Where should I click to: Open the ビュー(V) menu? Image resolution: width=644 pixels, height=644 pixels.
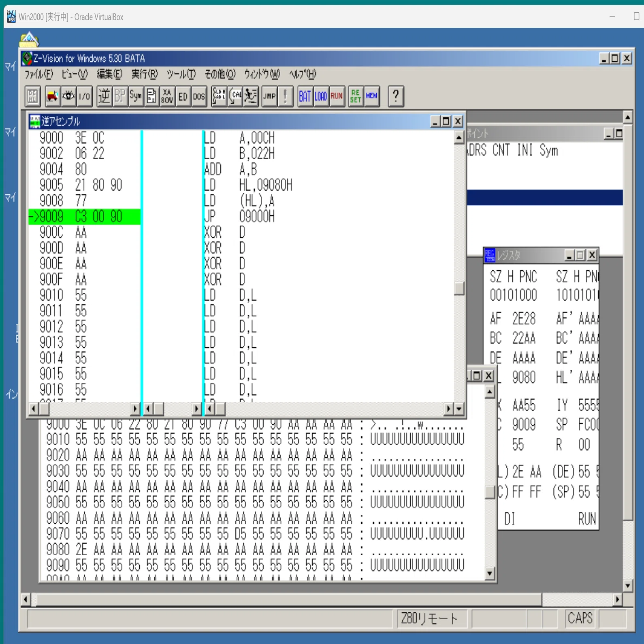click(75, 75)
